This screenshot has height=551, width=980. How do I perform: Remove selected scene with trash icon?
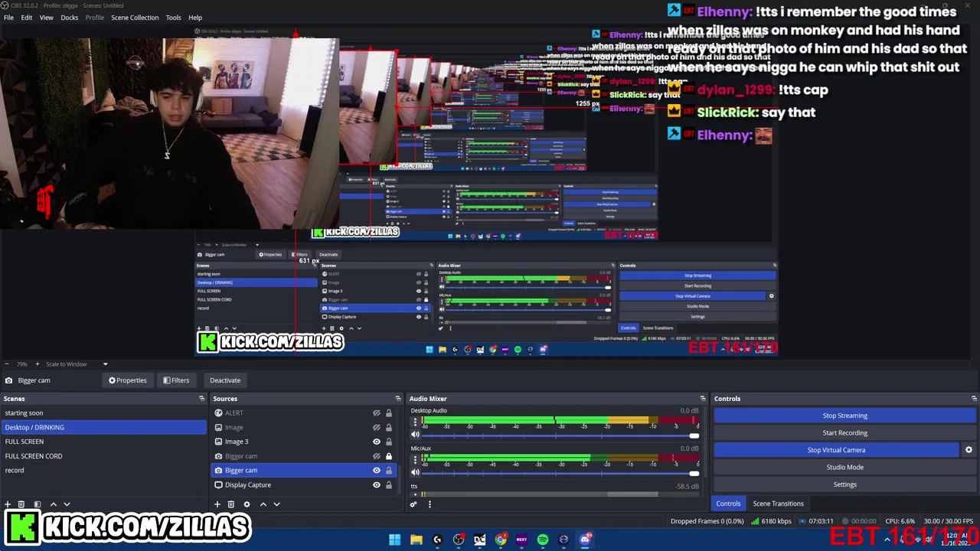click(21, 504)
